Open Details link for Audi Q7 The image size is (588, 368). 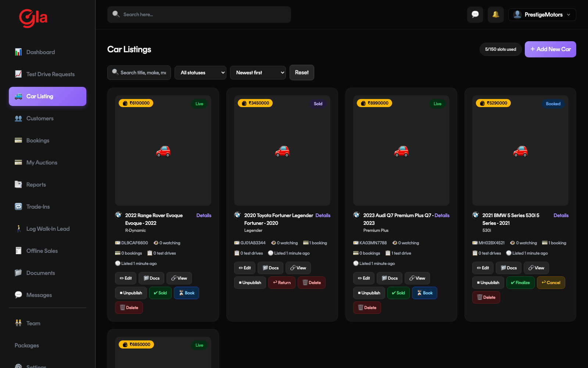point(442,216)
